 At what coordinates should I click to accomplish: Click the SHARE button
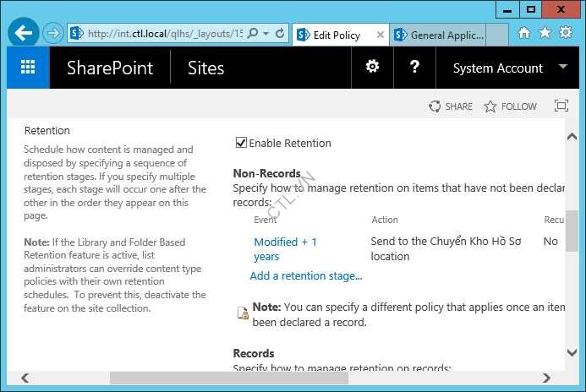[451, 106]
